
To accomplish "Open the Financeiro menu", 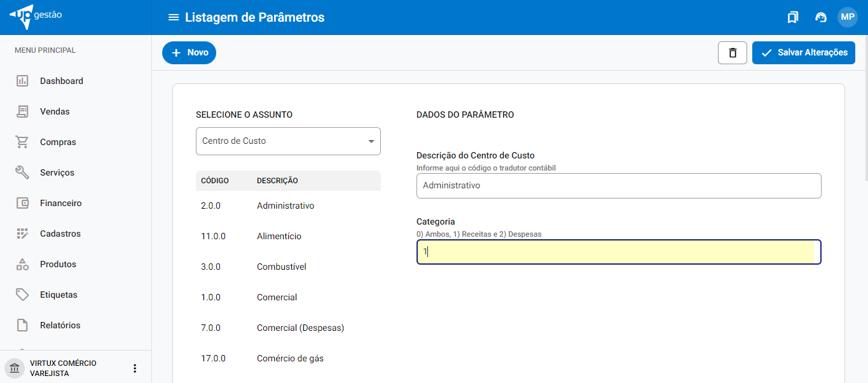I will pyautogui.click(x=60, y=203).
